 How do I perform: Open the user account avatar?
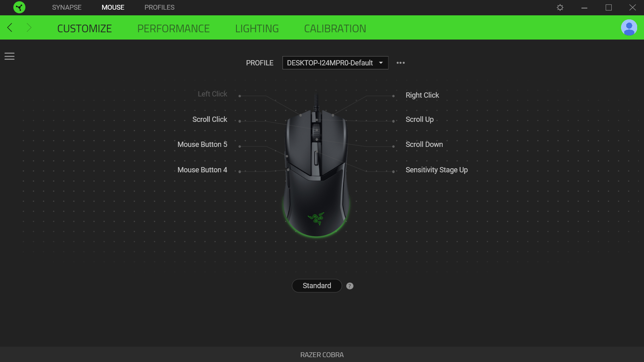tap(629, 27)
